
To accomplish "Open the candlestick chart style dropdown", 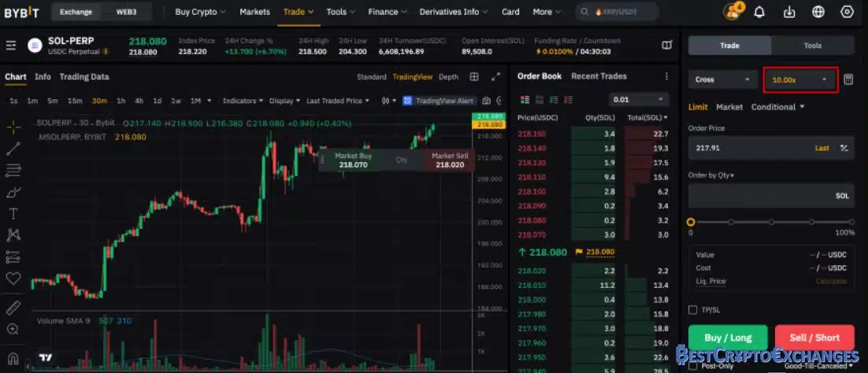I will tap(389, 101).
